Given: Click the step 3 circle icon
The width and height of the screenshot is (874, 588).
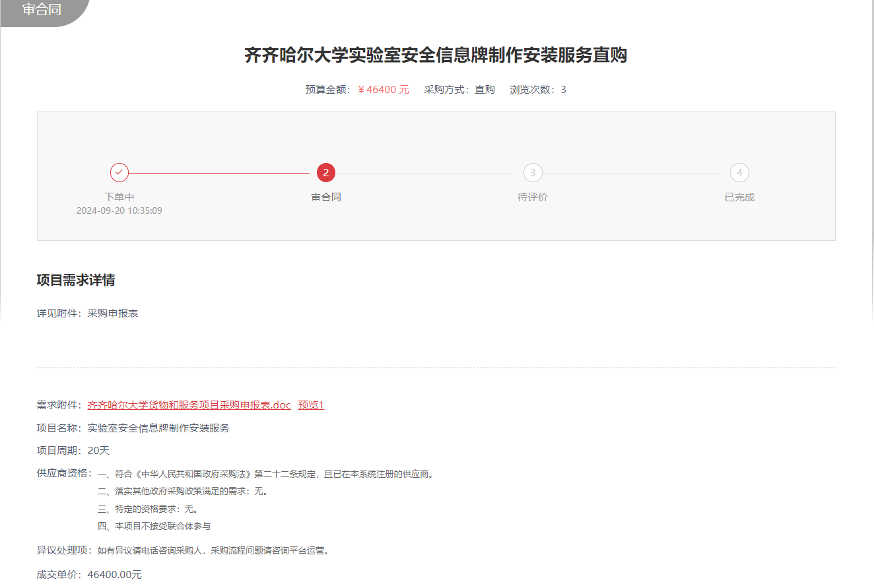Looking at the screenshot, I should pos(533,173).
